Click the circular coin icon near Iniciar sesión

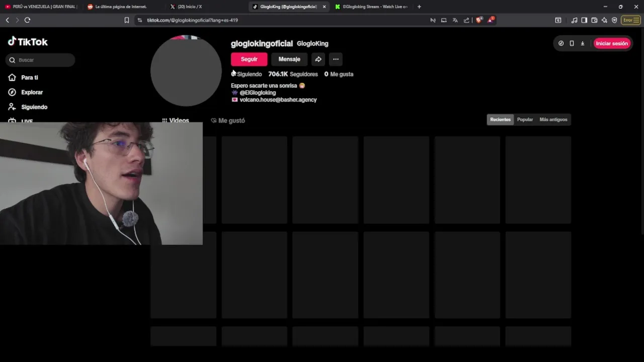click(561, 43)
